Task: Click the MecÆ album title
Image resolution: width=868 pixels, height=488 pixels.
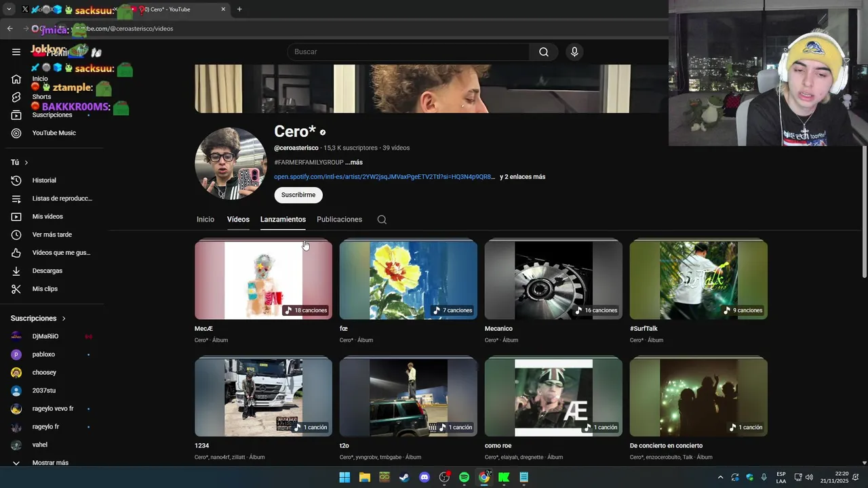Action: 203,329
